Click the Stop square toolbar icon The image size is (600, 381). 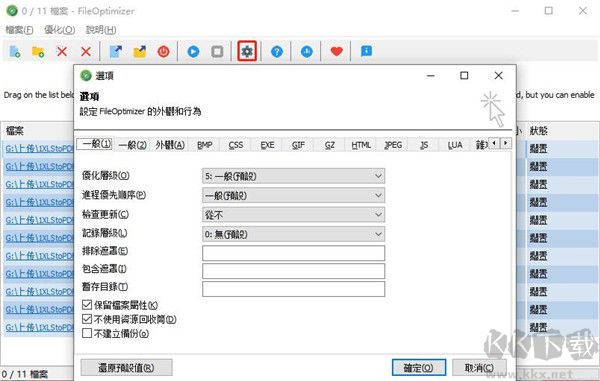pos(217,51)
